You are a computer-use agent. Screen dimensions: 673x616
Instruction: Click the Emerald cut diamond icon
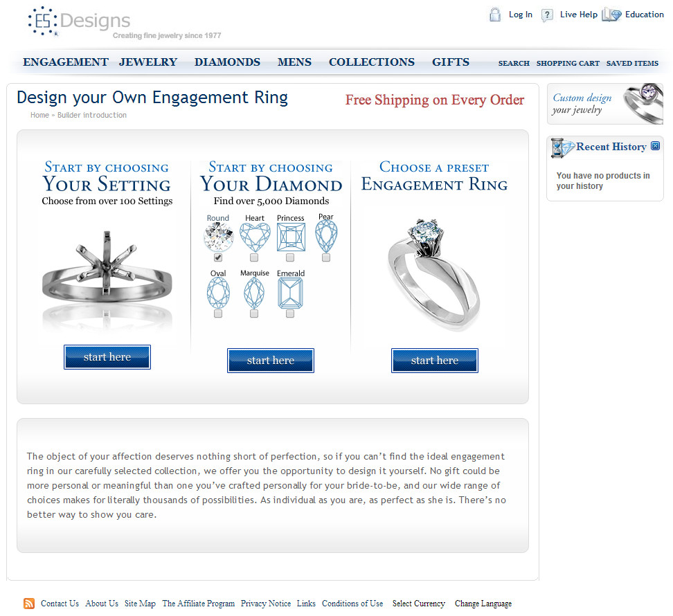pos(290,293)
